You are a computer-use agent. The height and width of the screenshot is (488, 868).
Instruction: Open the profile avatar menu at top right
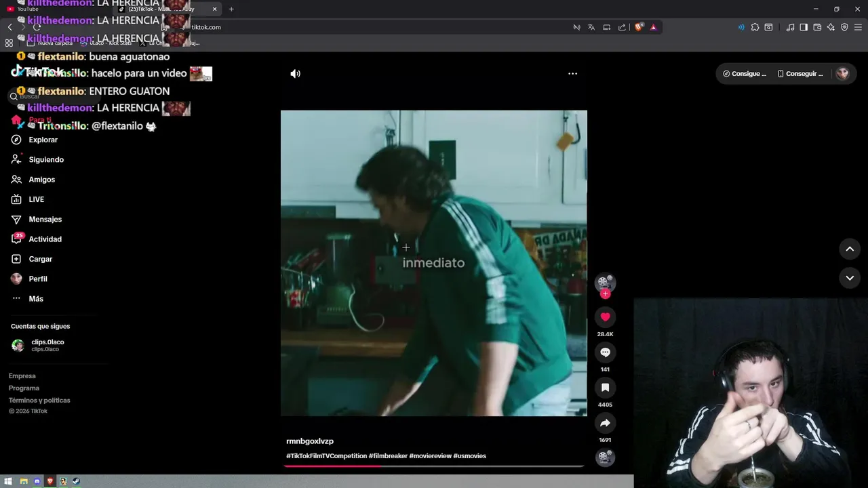click(842, 74)
